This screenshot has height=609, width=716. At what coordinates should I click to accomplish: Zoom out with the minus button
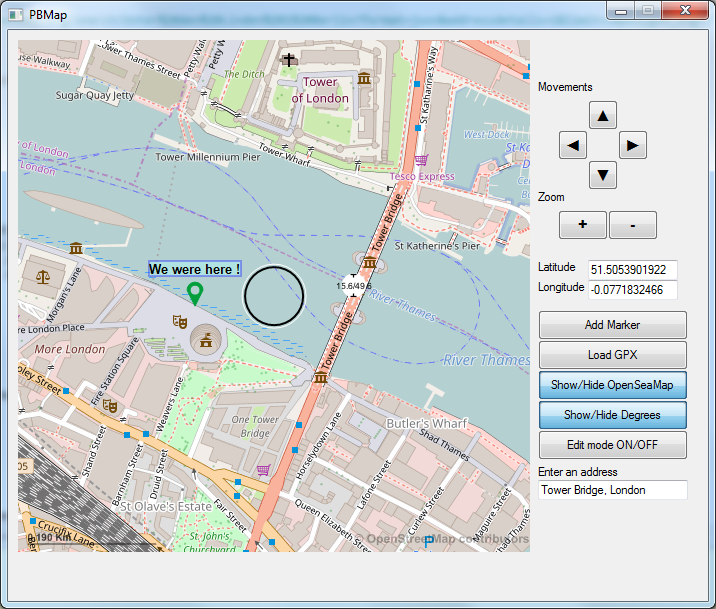point(632,226)
